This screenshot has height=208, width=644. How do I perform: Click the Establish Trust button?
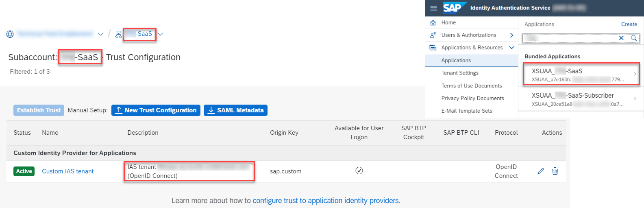click(x=39, y=110)
